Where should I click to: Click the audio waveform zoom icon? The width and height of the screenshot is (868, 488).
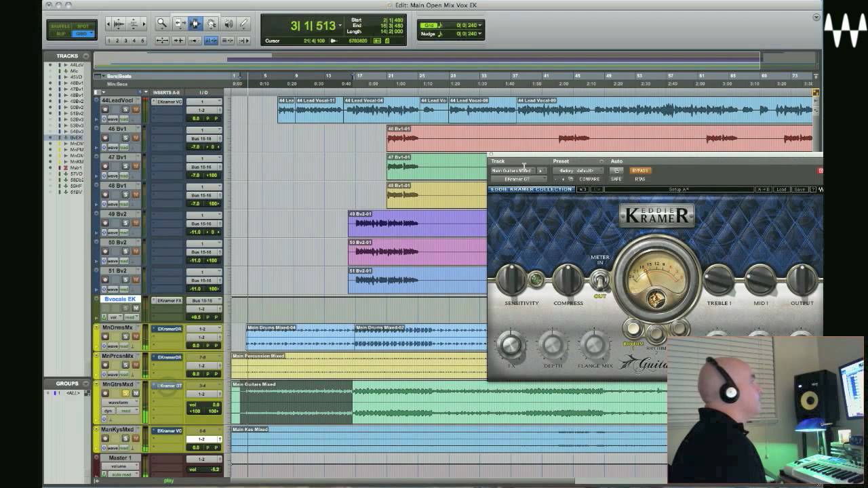pyautogui.click(x=119, y=24)
